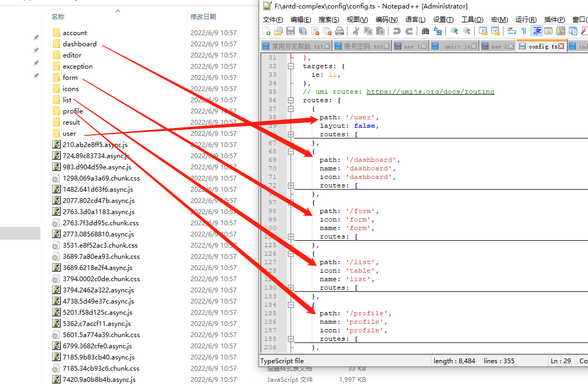
Task: Save the current document via toolbar Save icon
Action: (x=290, y=31)
